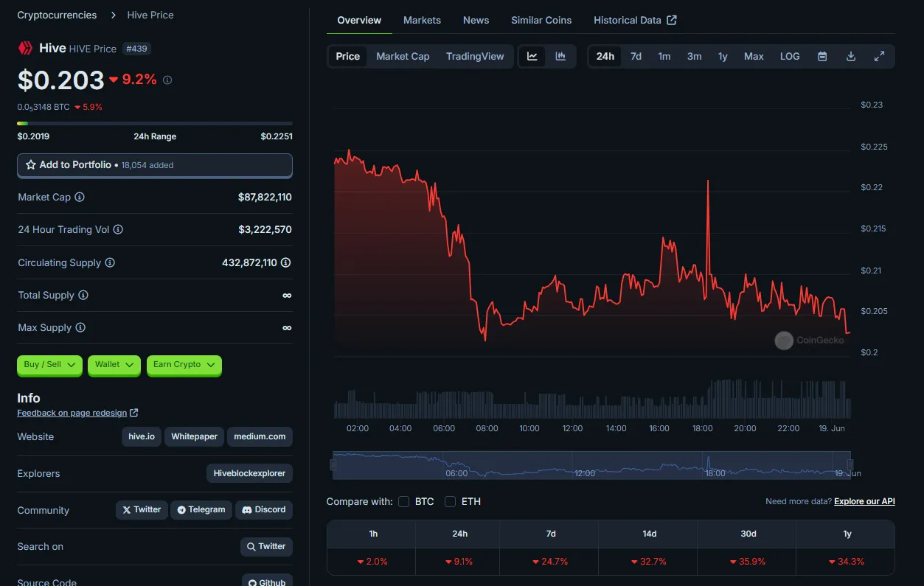Follow the Explore our API link

tap(864, 501)
